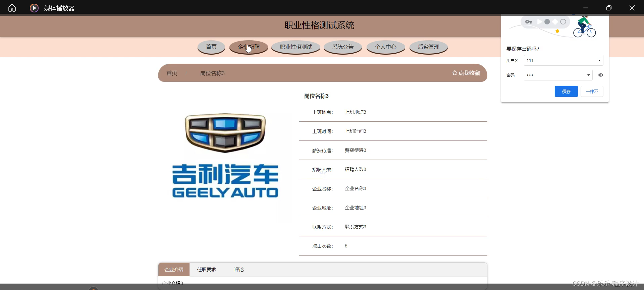Expand the 密码 dropdown arrow

(x=588, y=75)
